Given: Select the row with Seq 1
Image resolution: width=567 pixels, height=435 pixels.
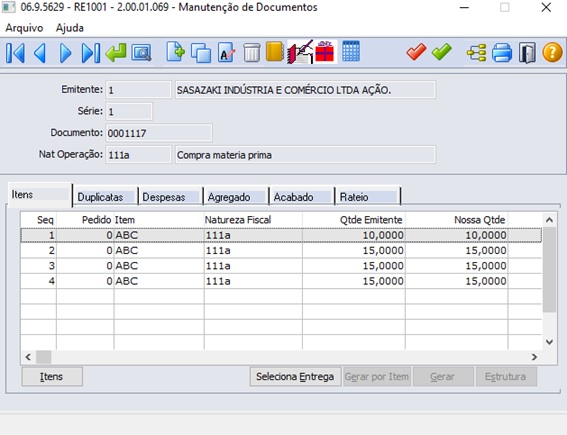Looking at the screenshot, I should point(281,235).
